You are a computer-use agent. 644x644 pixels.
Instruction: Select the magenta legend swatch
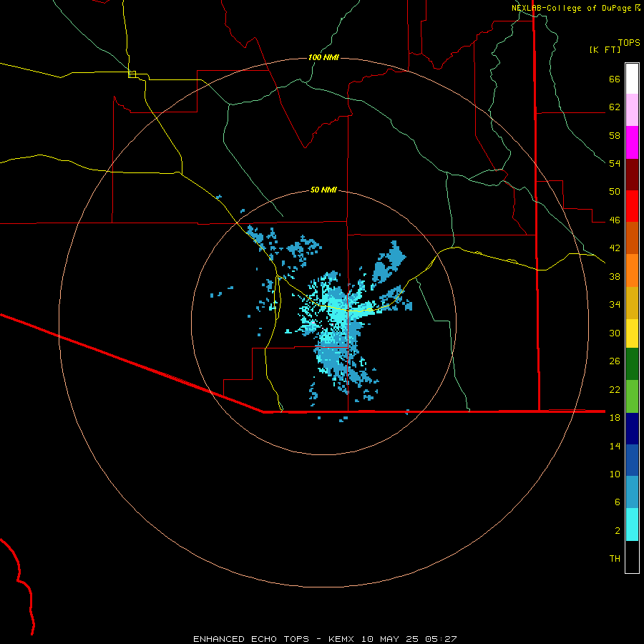(632, 142)
